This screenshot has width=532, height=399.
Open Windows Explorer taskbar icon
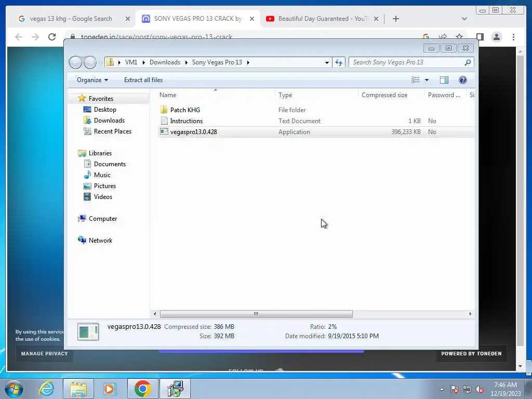click(78, 389)
